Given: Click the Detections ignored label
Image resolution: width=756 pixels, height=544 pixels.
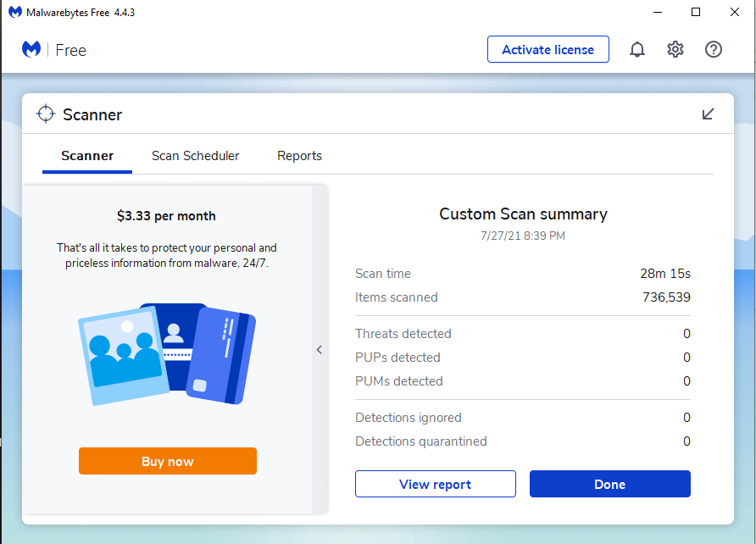Looking at the screenshot, I should [409, 418].
